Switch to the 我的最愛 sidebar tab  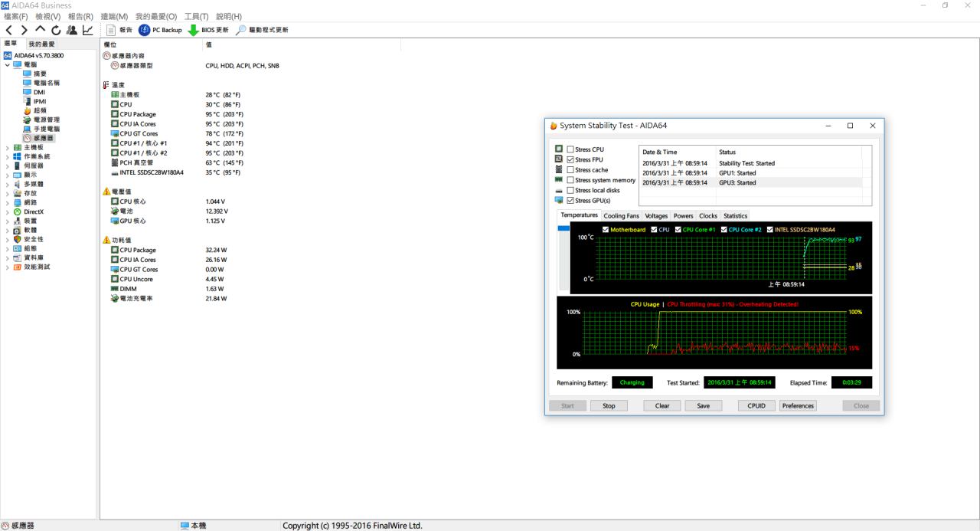point(42,44)
